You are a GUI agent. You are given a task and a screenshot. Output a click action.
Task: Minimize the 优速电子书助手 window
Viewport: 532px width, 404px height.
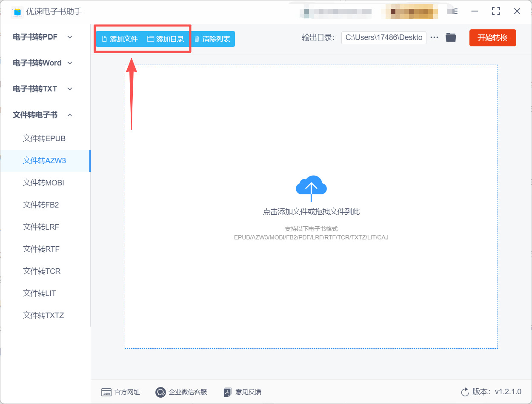pos(475,11)
